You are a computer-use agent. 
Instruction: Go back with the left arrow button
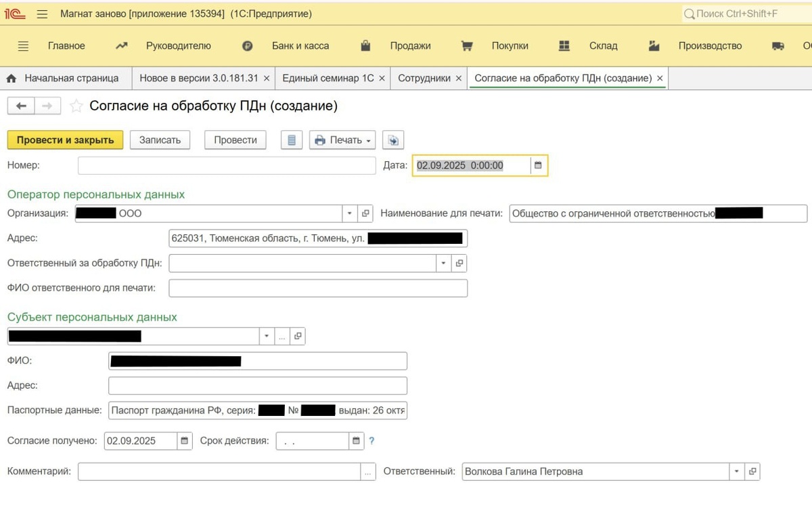point(21,106)
